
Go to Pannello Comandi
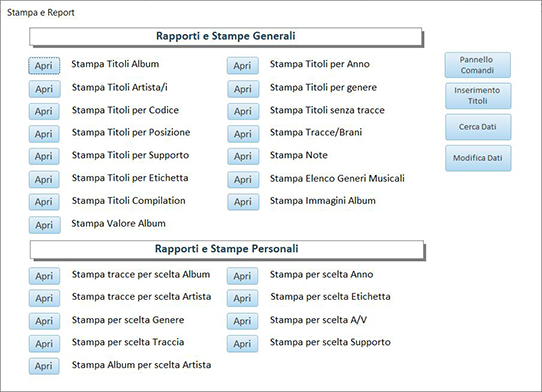[477, 65]
